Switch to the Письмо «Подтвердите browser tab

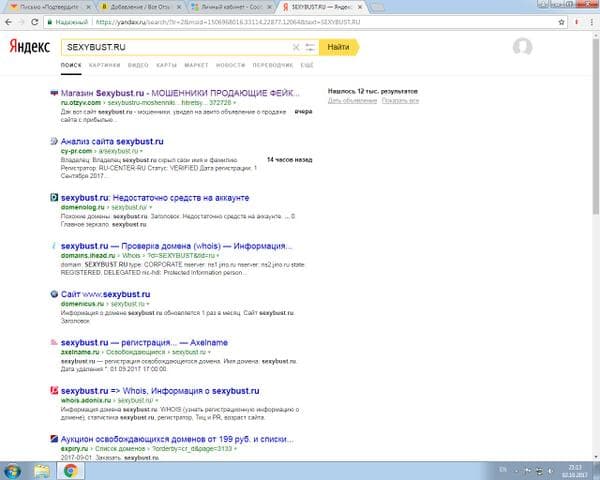(48, 7)
